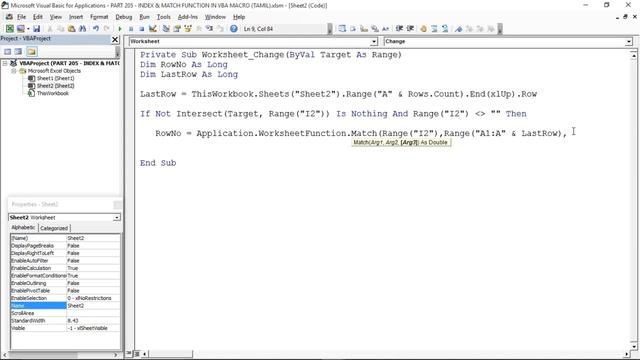Click the blue Help question mark icon
The height and width of the screenshot is (360, 640).
[x=233, y=29]
